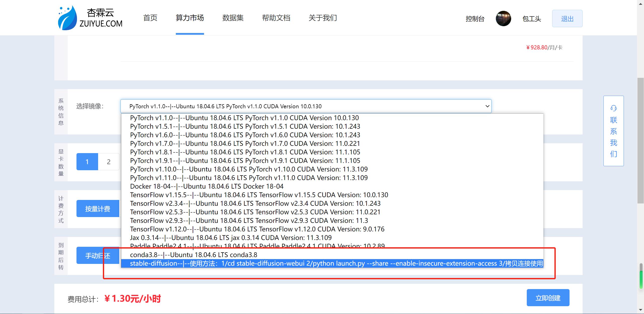Open 帮助文档 nav item
This screenshot has height=314, width=644.
click(276, 18)
